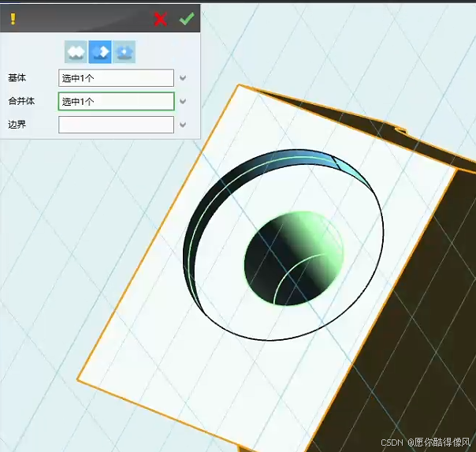Select the intersect boolean mode icon

125,52
